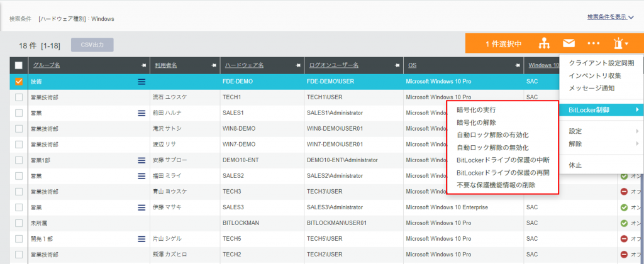Screen dimensions: 644x264
Task: Click pin icon on ログオンユーザー名 column
Action: click(397, 65)
